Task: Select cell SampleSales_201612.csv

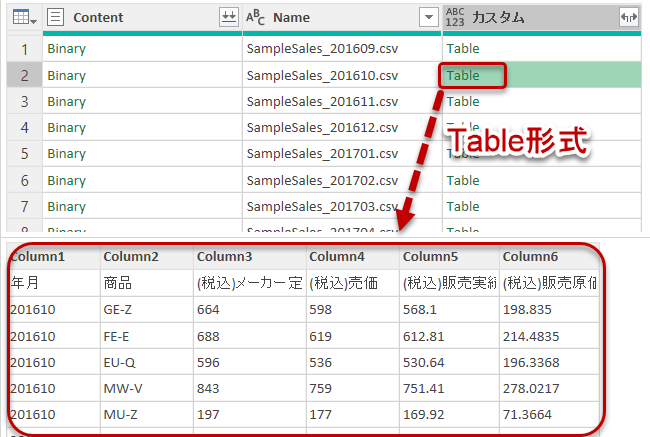Action: tap(342, 128)
